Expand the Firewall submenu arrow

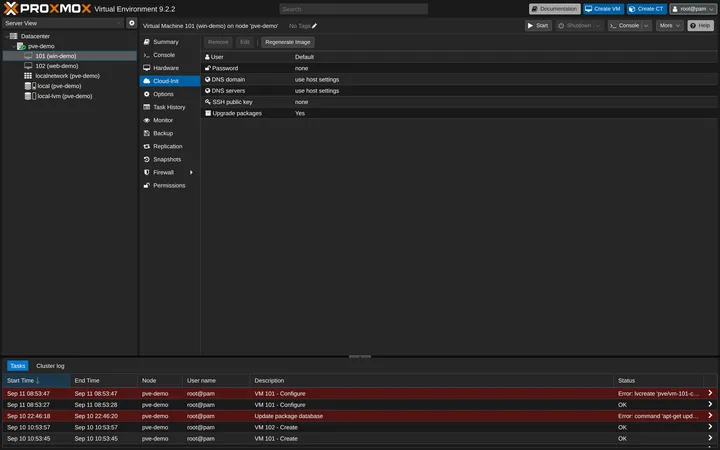(x=191, y=173)
